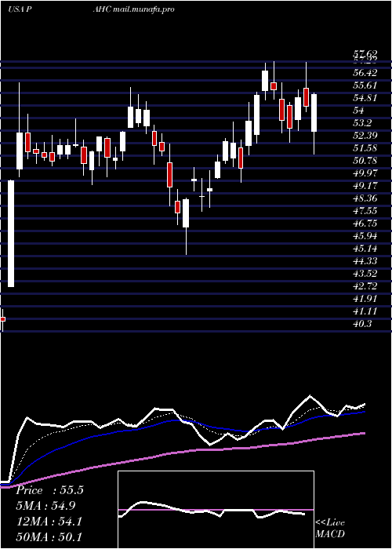Click the 51.58 price axis label
The width and height of the screenshot is (392, 549).
[365, 148]
